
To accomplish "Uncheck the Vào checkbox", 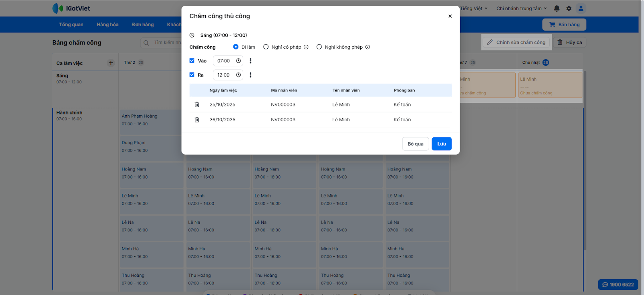I will coord(192,61).
